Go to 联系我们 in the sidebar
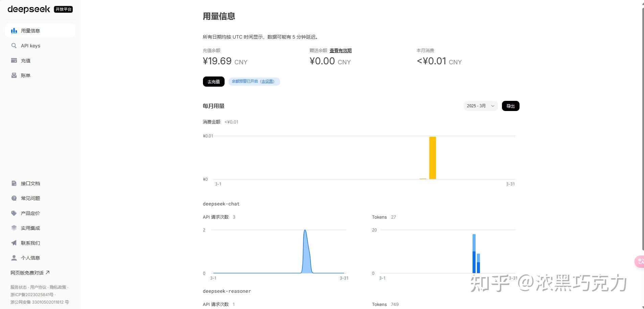 tap(30, 243)
